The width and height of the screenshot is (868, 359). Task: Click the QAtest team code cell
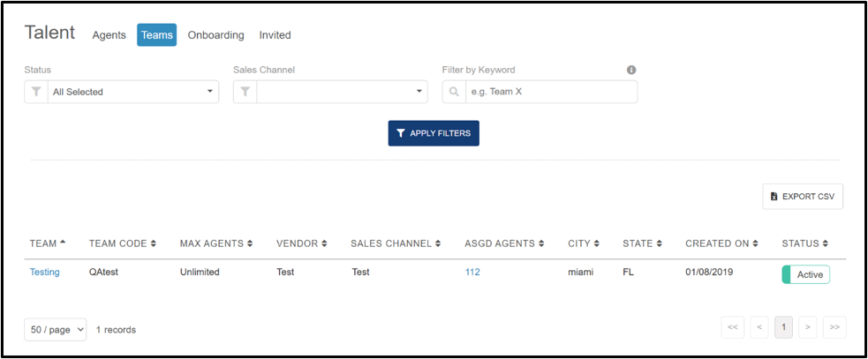[x=105, y=273]
